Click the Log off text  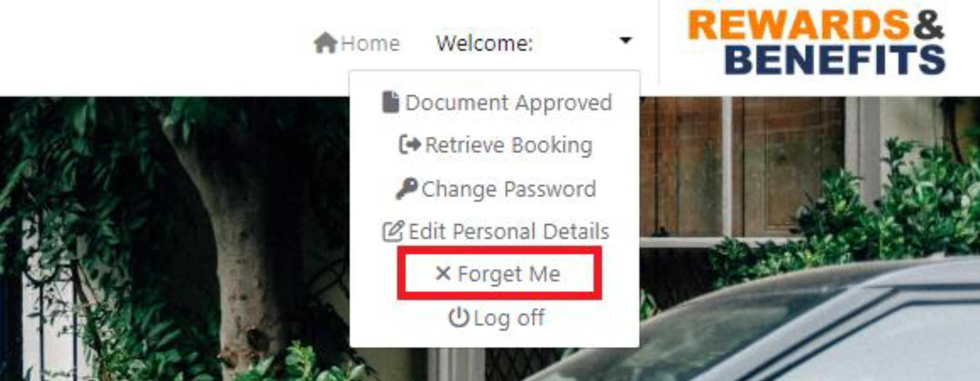(x=509, y=318)
